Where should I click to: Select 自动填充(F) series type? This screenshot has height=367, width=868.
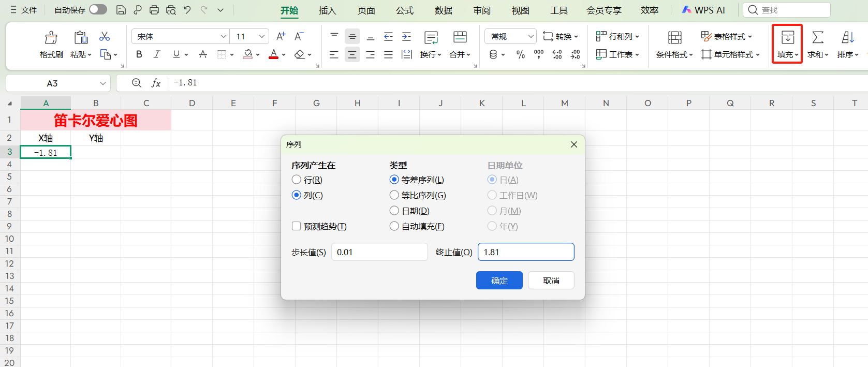[394, 226]
